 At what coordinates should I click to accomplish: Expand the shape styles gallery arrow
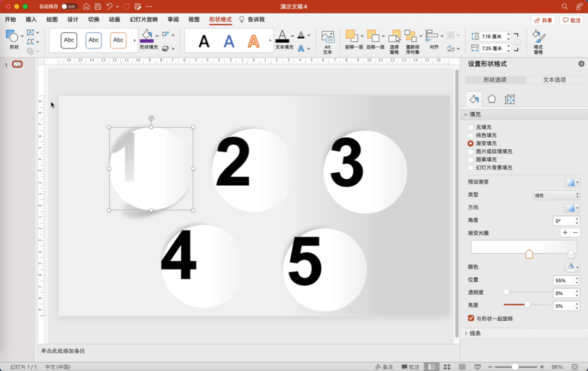[x=134, y=40]
